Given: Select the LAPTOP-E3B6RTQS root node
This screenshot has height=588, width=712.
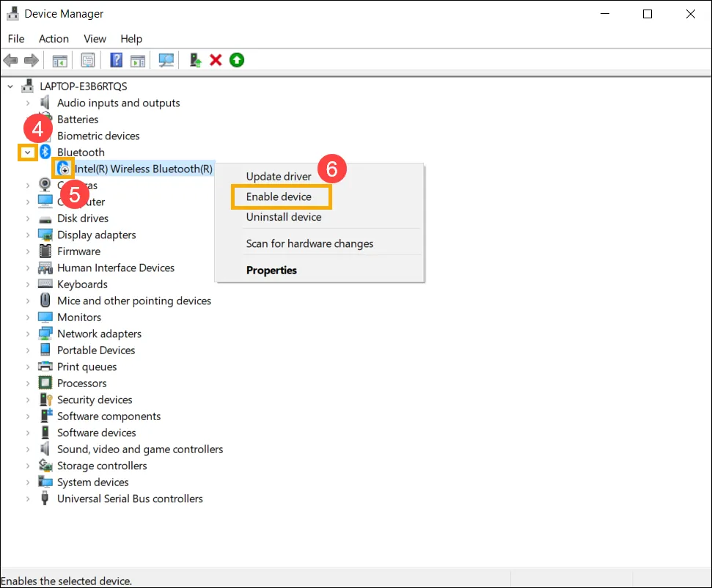Looking at the screenshot, I should tap(83, 86).
